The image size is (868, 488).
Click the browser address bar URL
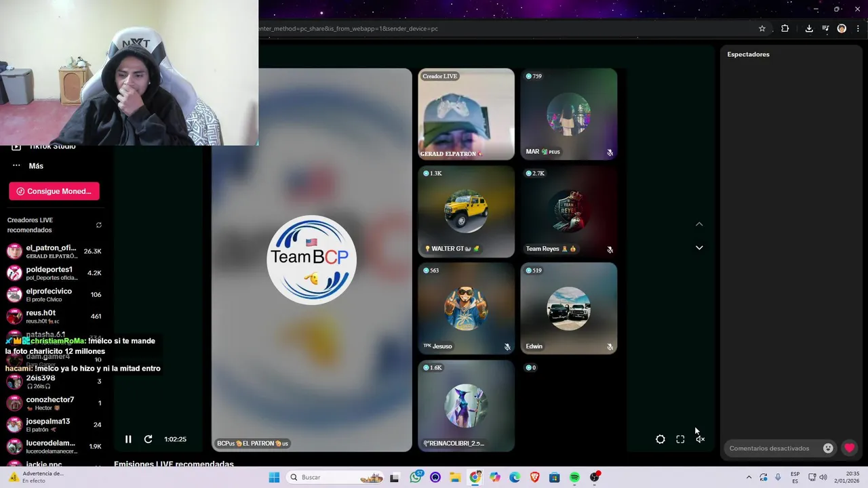(348, 28)
